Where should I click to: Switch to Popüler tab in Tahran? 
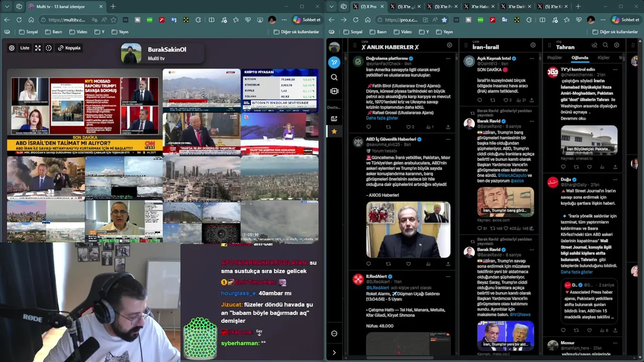pos(554,58)
